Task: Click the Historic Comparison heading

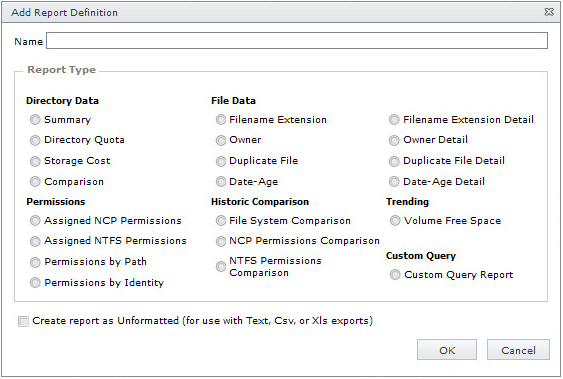Action: (x=260, y=202)
